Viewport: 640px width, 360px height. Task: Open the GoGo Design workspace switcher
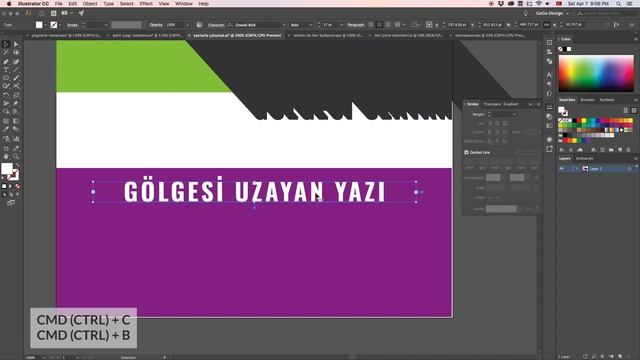(x=552, y=13)
